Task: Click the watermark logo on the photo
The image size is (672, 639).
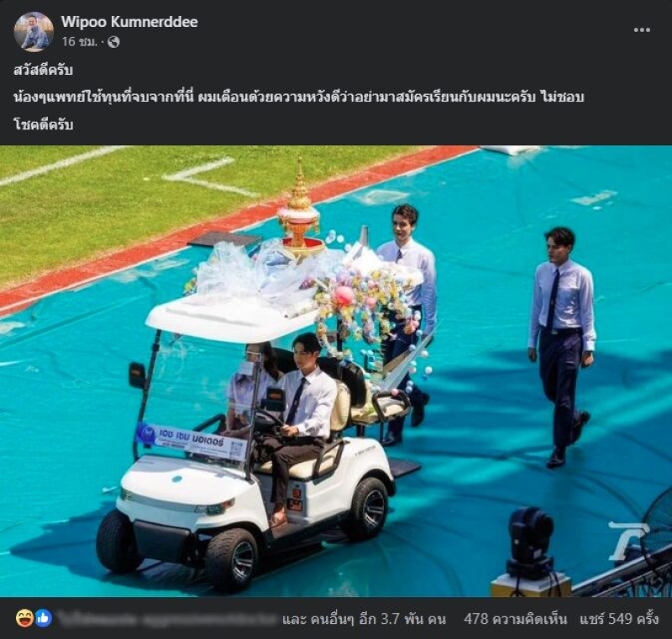Action: coord(627,541)
